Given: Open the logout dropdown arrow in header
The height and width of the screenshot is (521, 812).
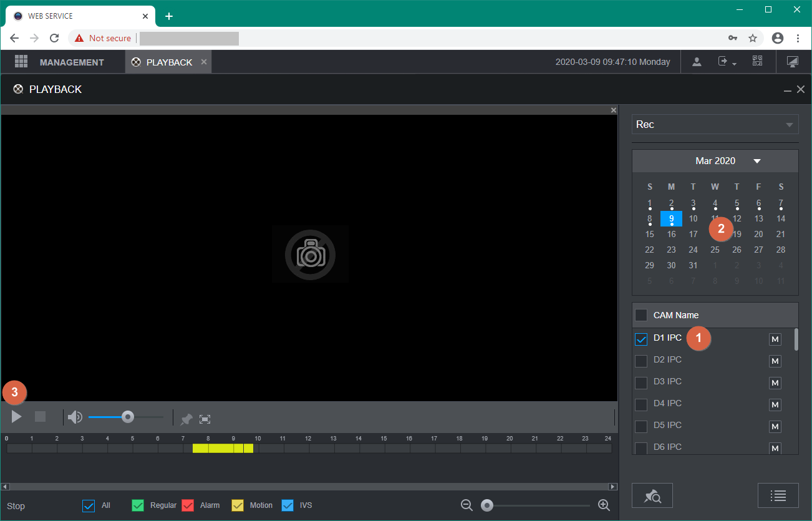Looking at the screenshot, I should [x=734, y=64].
